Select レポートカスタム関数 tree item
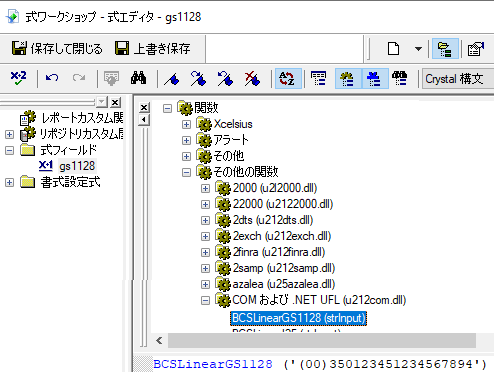 [82, 118]
